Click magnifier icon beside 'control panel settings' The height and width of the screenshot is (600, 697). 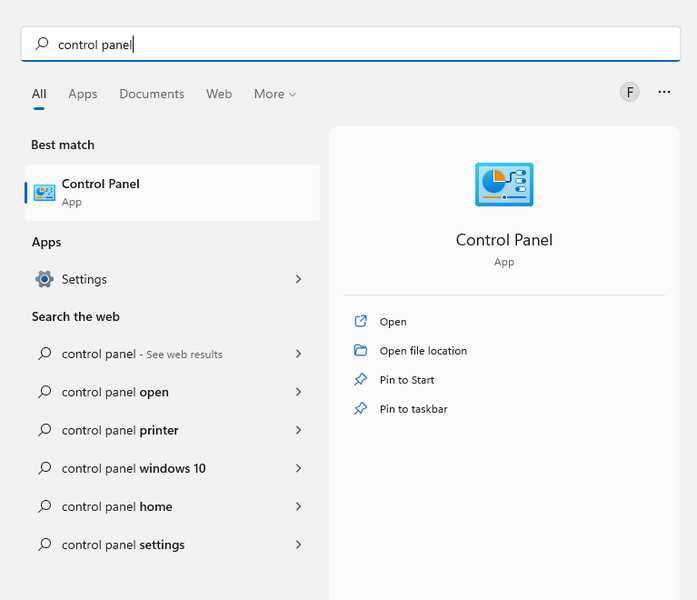[x=44, y=545]
